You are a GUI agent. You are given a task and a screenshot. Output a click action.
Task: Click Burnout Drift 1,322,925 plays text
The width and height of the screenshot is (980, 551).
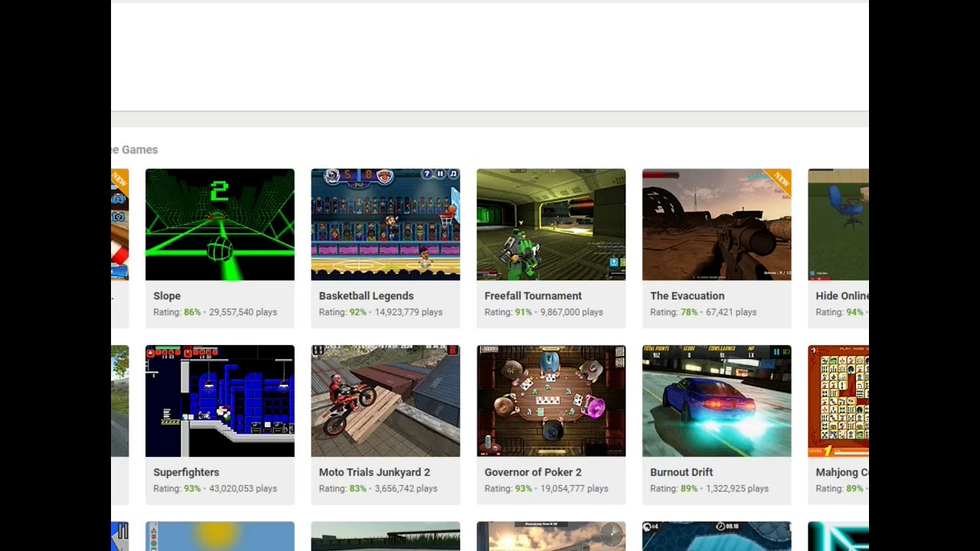pyautogui.click(x=737, y=488)
